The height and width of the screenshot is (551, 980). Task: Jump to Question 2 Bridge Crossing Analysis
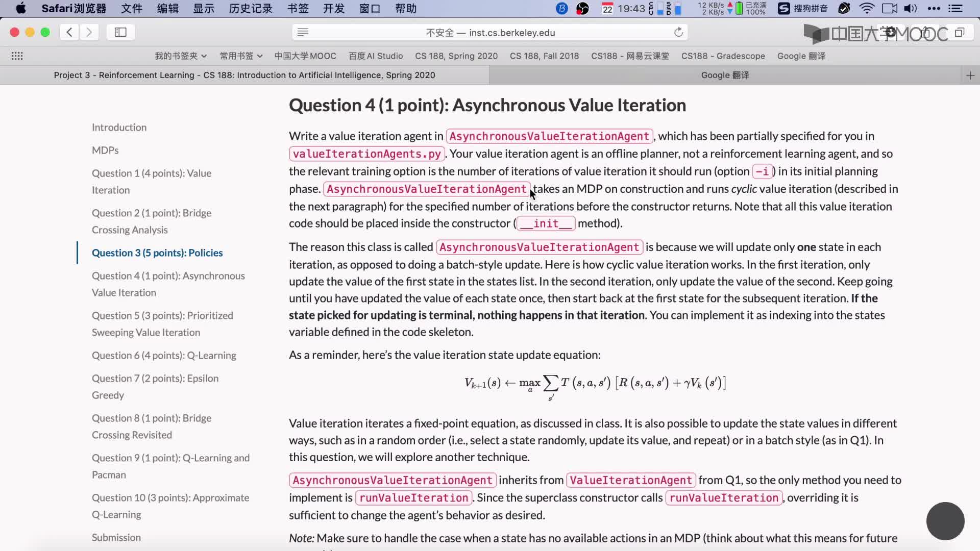click(152, 221)
